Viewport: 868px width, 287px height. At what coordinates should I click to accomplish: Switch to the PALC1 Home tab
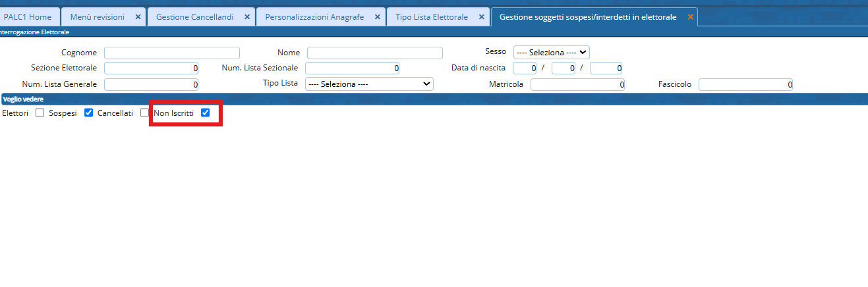28,17
